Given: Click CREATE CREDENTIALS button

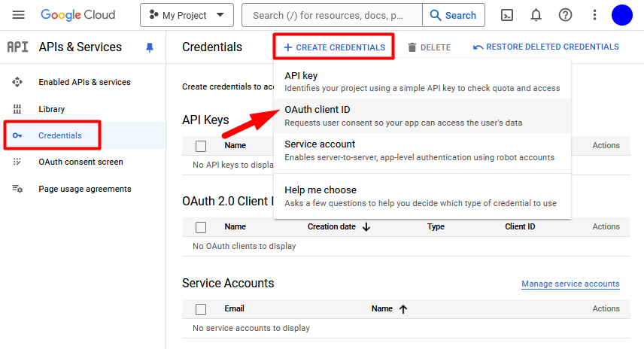Looking at the screenshot, I should (334, 47).
